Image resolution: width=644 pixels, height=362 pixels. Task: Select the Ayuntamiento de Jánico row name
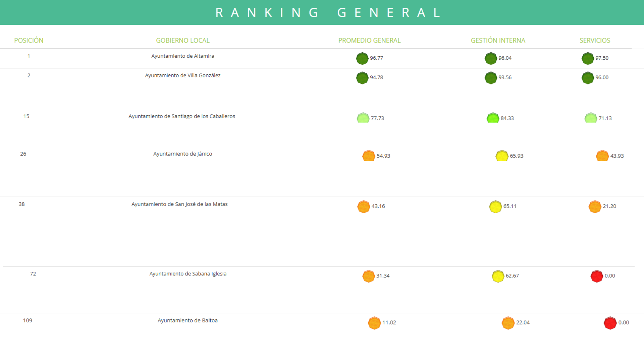click(x=182, y=154)
